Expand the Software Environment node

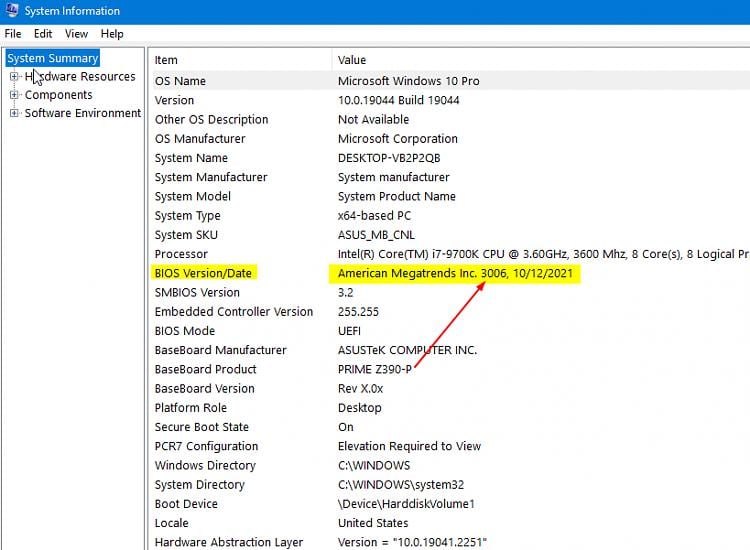coord(14,113)
